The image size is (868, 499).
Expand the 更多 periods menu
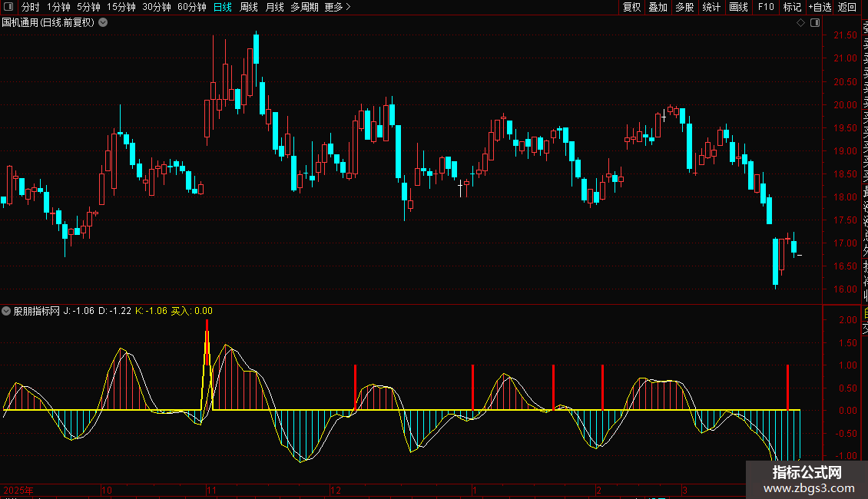pos(337,7)
